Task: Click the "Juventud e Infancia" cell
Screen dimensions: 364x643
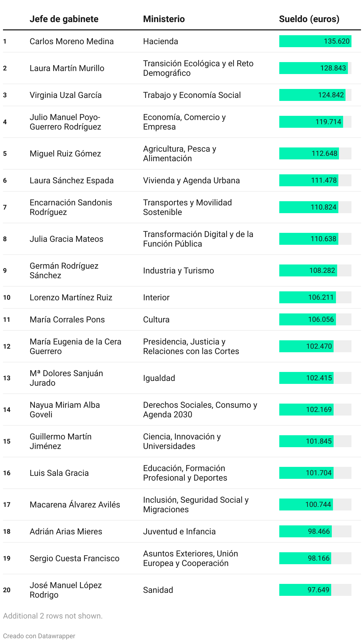Action: click(x=179, y=531)
